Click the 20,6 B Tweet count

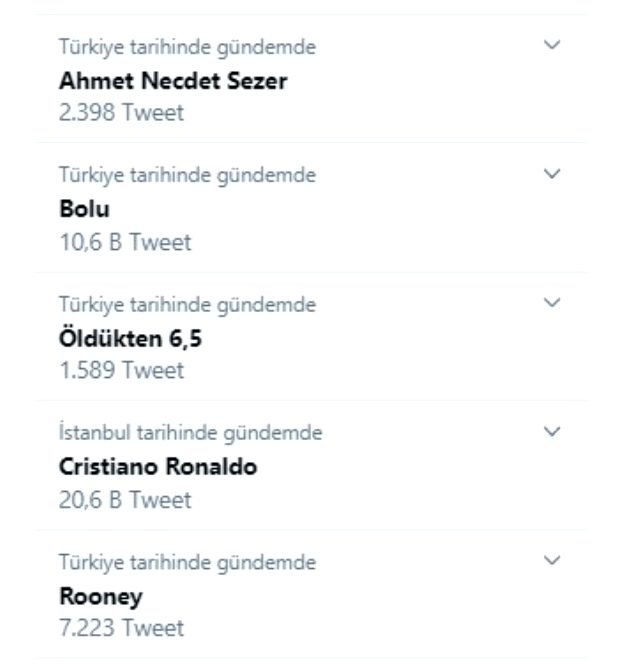tap(125, 500)
